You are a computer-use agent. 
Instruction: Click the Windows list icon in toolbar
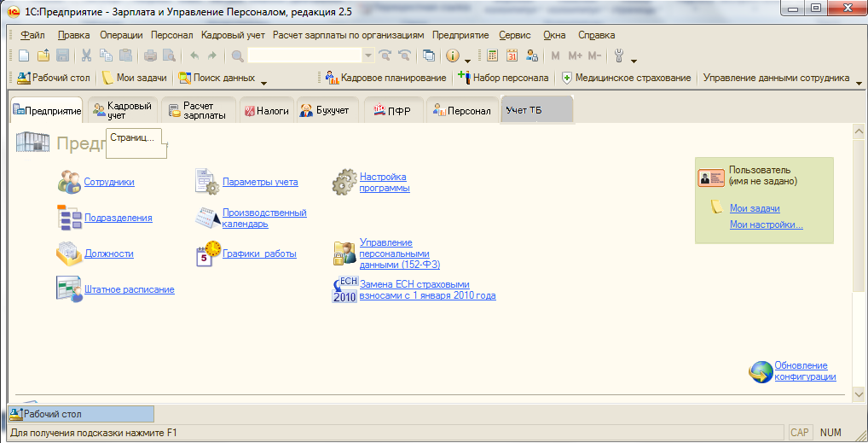point(429,55)
